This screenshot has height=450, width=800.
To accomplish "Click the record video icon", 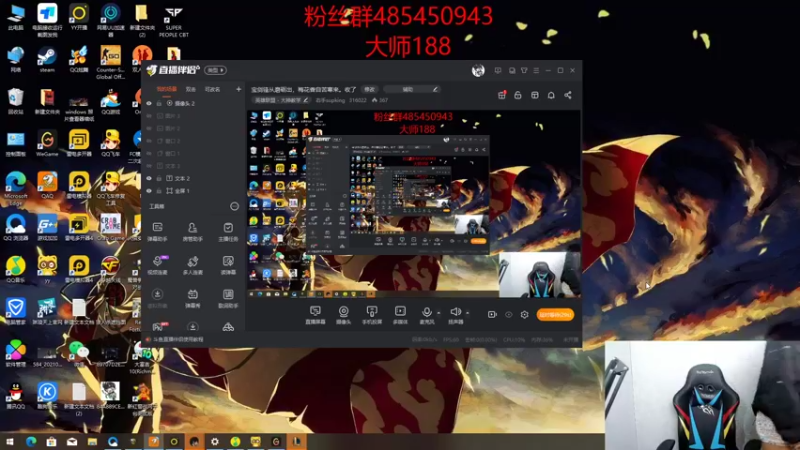I will [x=492, y=315].
